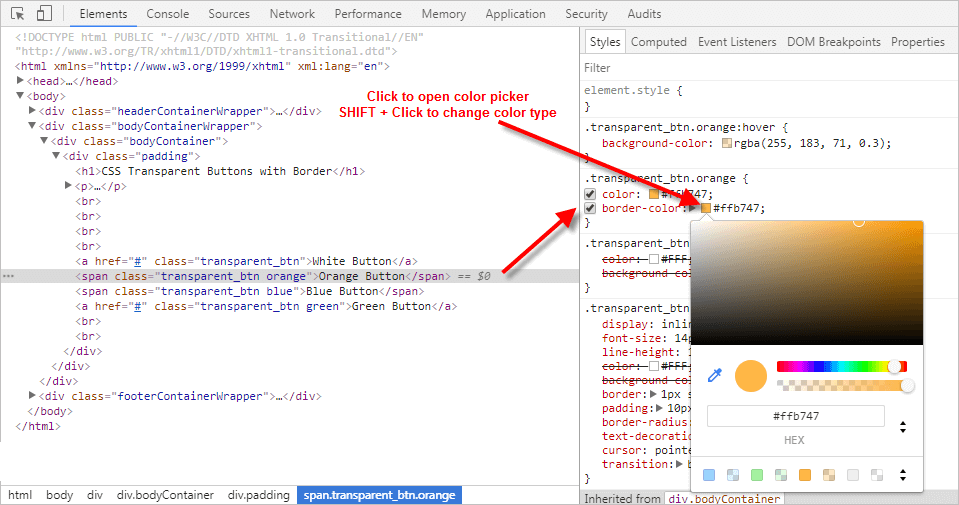This screenshot has height=505, width=959.
Task: Toggle the device toolbar icon
Action: 44,13
